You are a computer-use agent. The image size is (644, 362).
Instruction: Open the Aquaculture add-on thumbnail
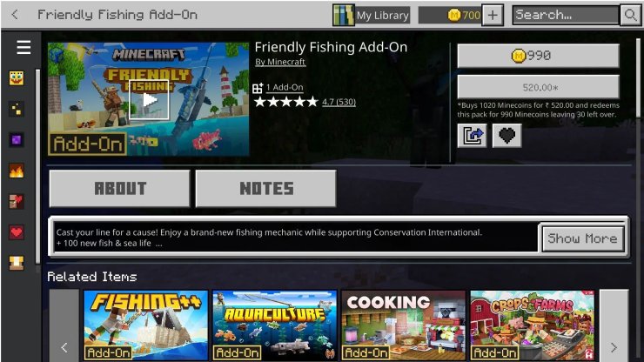click(x=275, y=325)
